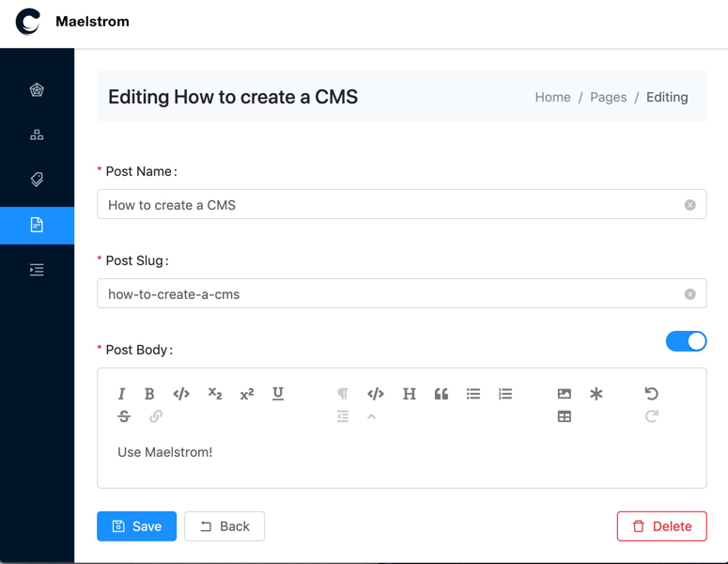Apply bold formatting in editor
Image resolution: width=728 pixels, height=564 pixels.
coord(149,394)
